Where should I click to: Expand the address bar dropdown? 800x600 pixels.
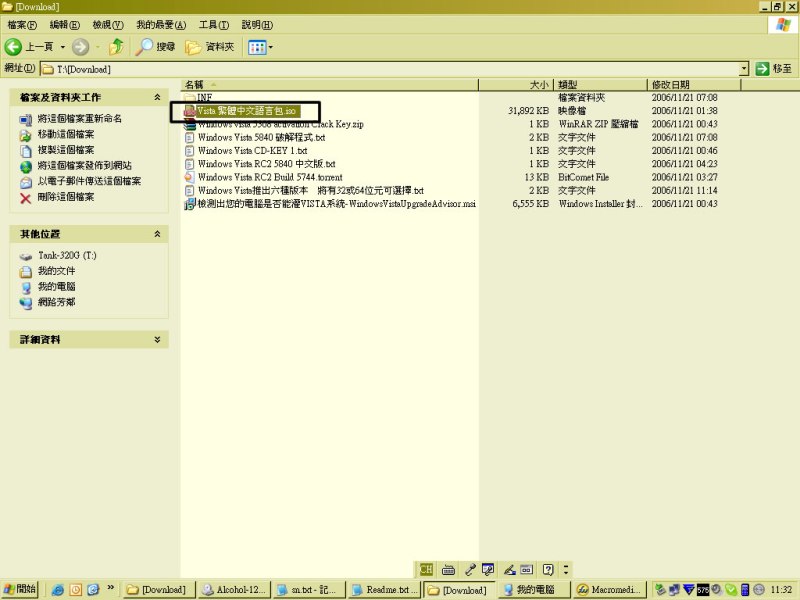click(x=744, y=69)
